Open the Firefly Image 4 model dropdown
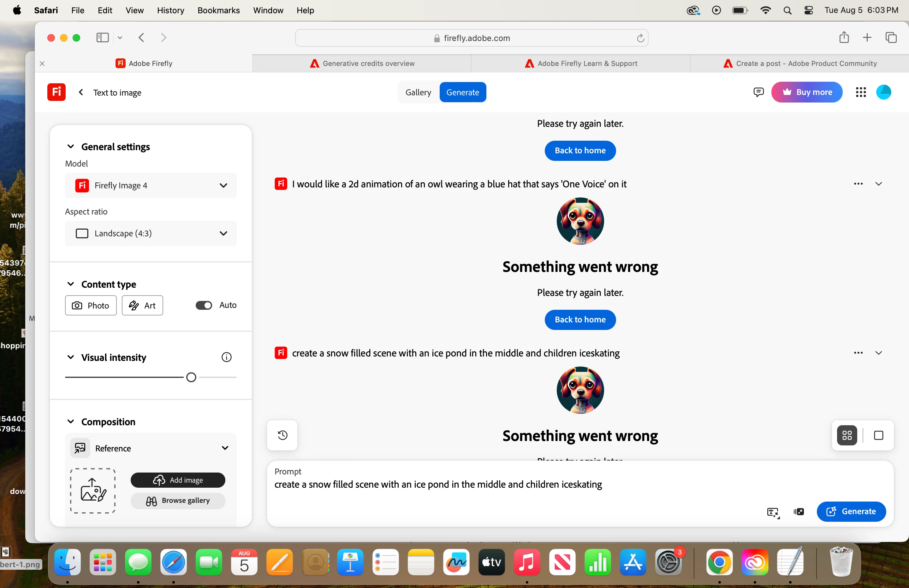This screenshot has width=909, height=588. click(x=151, y=185)
